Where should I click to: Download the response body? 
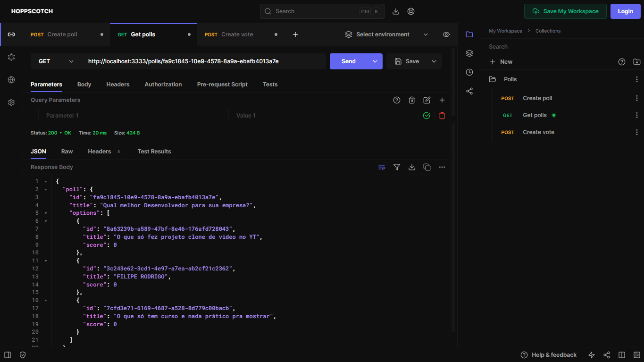(x=412, y=167)
